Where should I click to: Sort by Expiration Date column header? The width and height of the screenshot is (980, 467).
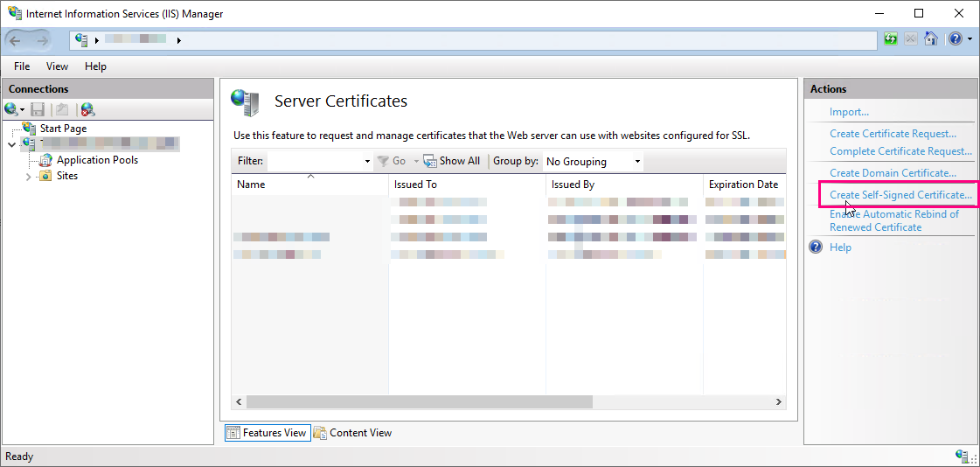tap(743, 185)
